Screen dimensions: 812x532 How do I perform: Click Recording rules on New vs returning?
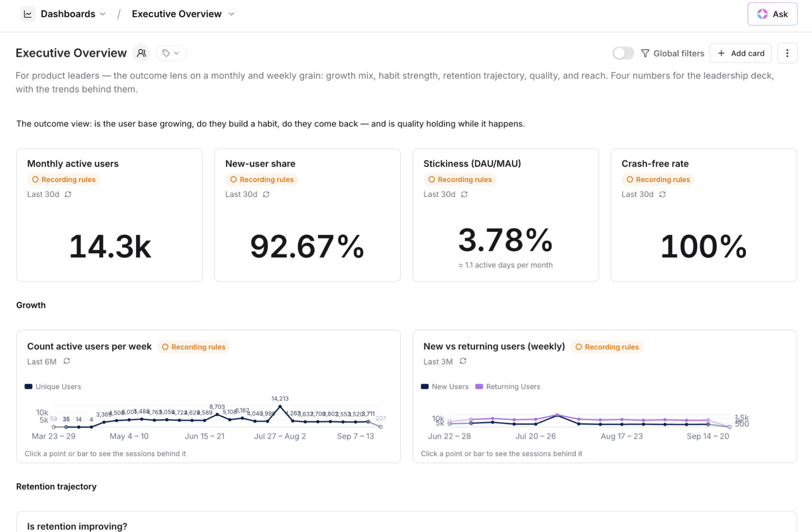pyautogui.click(x=607, y=347)
